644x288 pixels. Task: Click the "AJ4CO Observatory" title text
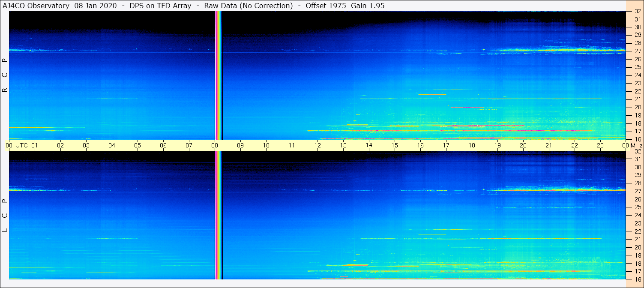(x=36, y=6)
